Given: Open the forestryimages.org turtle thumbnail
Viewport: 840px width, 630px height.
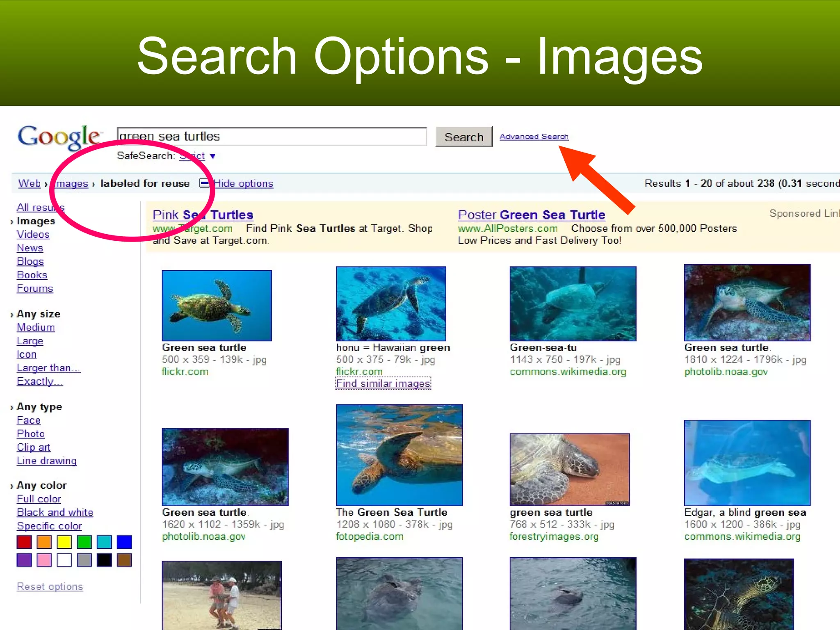Looking at the screenshot, I should tap(570, 470).
